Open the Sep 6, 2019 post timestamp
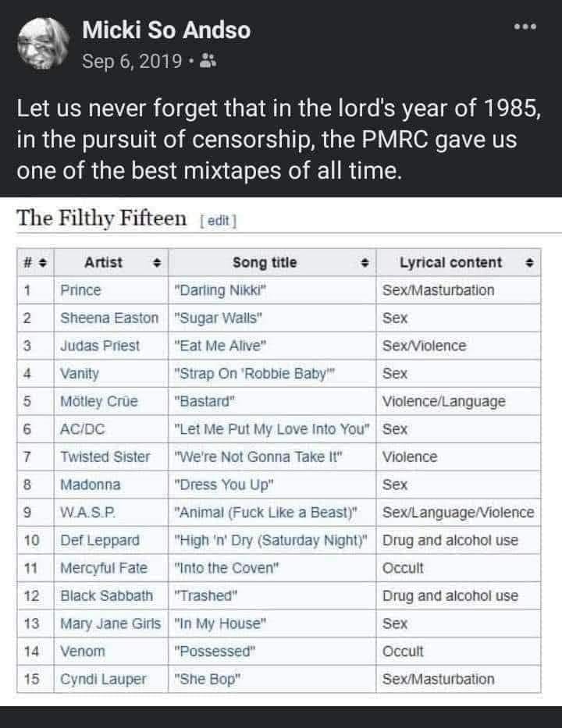Screen dimensions: 562x728 click(x=132, y=62)
